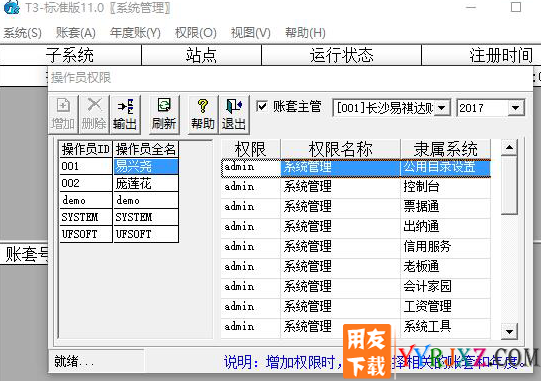Click the 站点 column header
The width and height of the screenshot is (541, 381).
click(x=201, y=55)
